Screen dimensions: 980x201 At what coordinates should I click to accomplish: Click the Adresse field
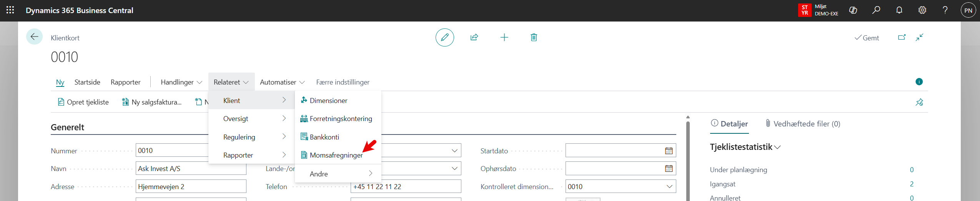coord(191,186)
